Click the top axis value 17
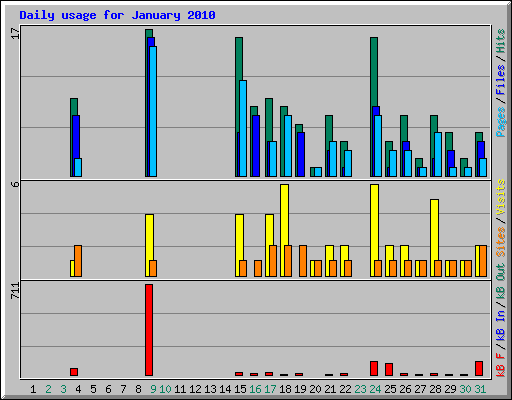This screenshot has height=400, width=512. [15, 33]
